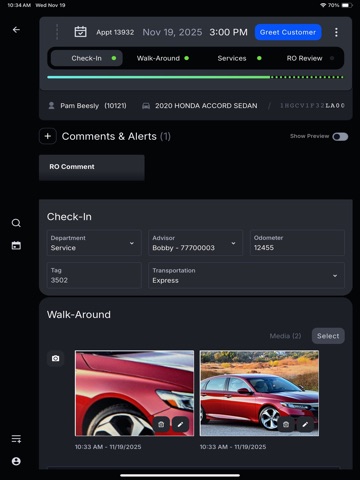
Task: Tap the Wi-Fi icon in the status bar
Action: click(x=323, y=5)
